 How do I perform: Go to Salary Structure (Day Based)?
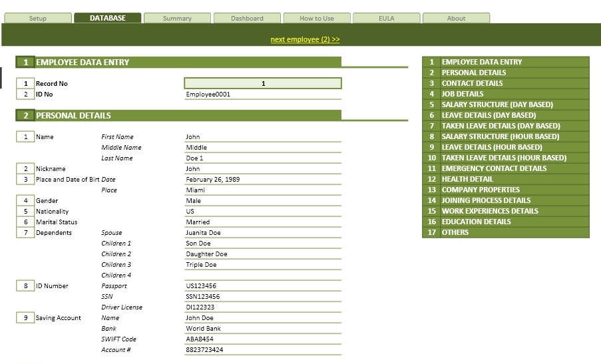pyautogui.click(x=497, y=104)
